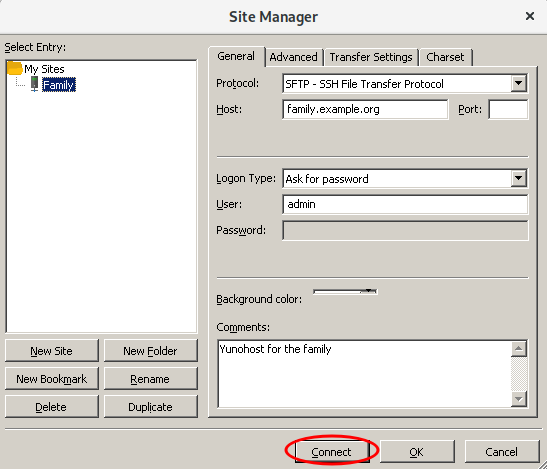Click the Comments scrollbar up arrow

tap(519, 349)
